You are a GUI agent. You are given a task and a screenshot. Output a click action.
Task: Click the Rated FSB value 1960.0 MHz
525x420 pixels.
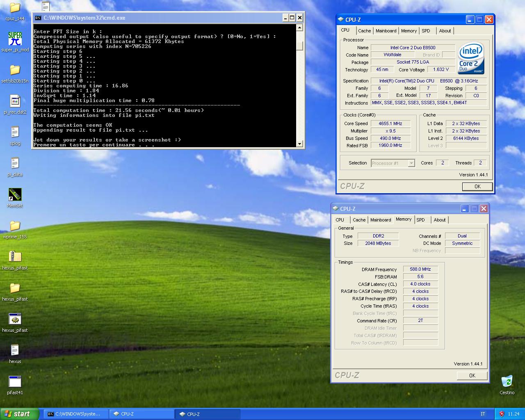point(390,145)
